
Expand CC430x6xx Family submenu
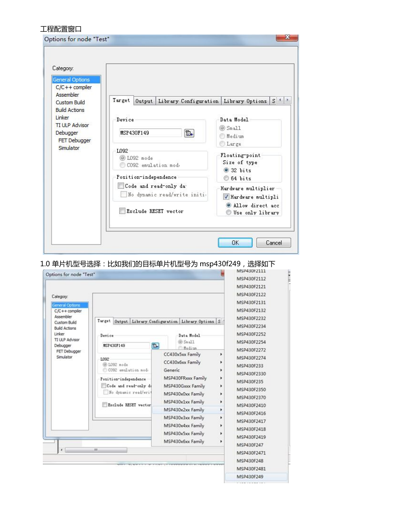[188, 362]
